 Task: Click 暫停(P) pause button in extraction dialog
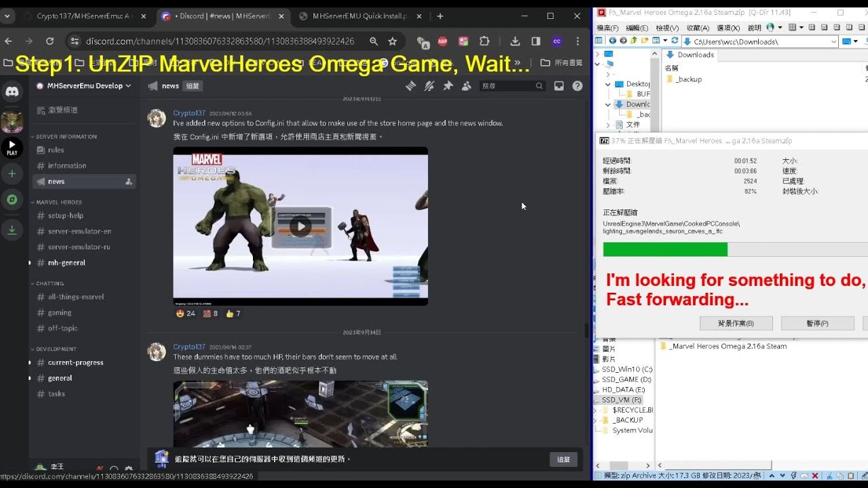pyautogui.click(x=817, y=323)
